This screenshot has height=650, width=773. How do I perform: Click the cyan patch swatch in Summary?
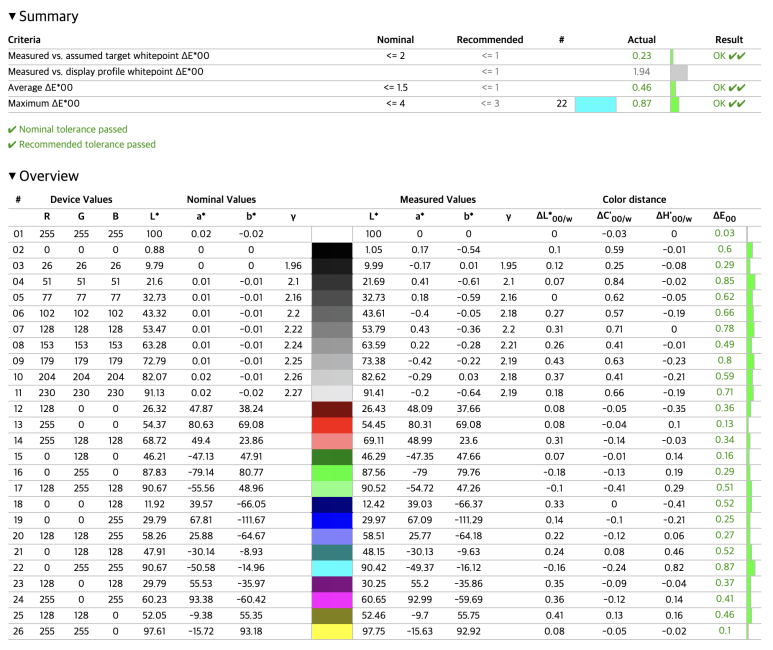pos(595,103)
